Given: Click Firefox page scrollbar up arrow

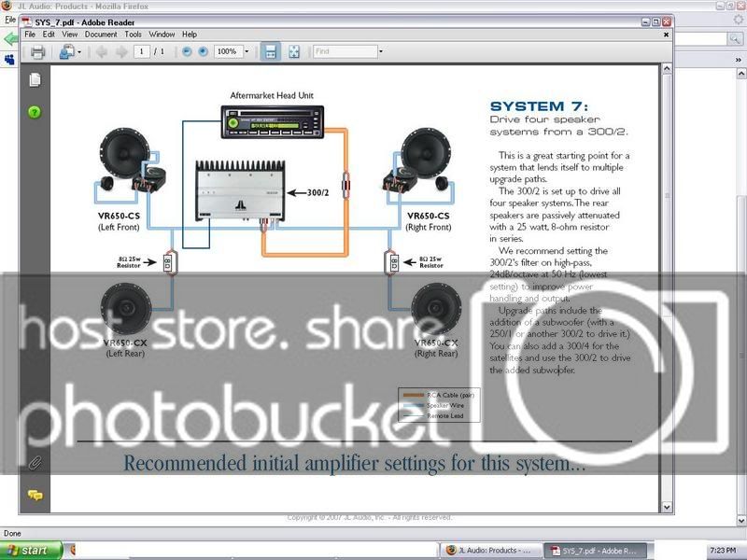Looking at the screenshot, I should click(741, 74).
